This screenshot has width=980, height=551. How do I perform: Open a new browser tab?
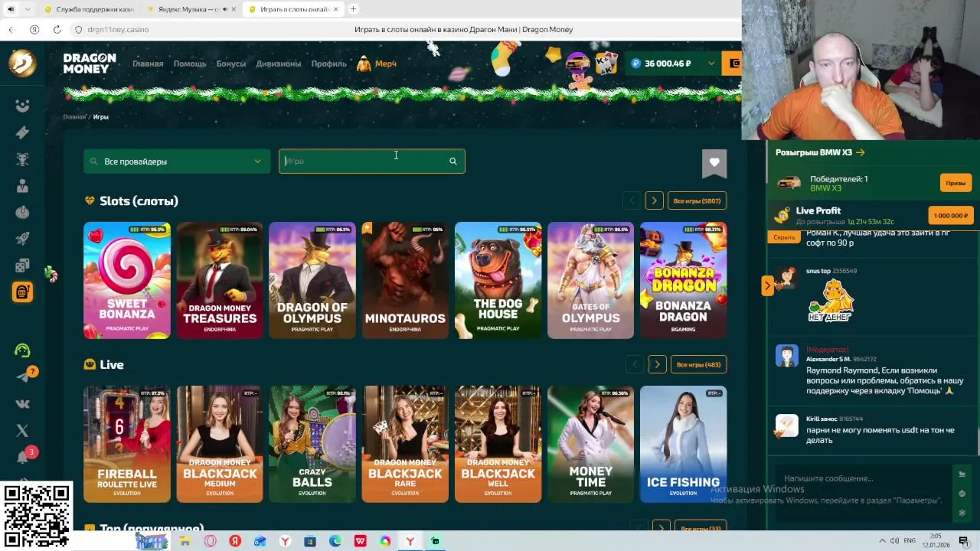[x=353, y=9]
